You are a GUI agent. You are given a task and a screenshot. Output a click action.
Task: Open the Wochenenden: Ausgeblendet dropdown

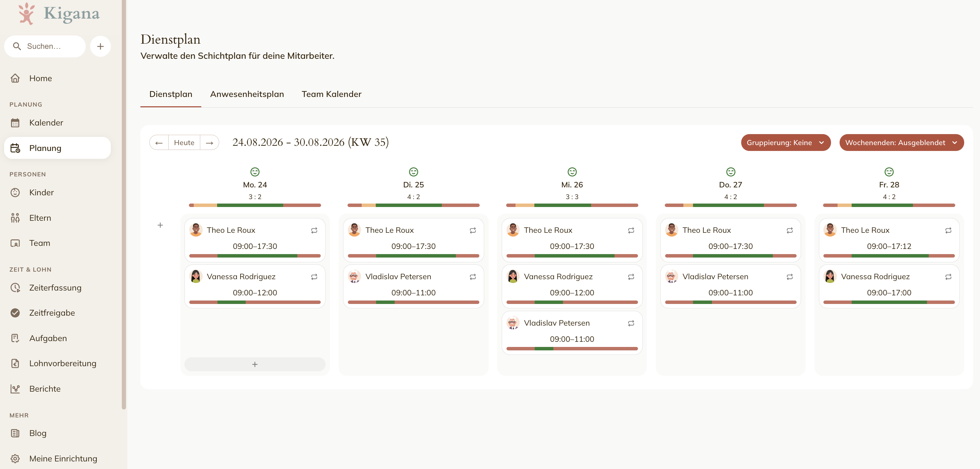tap(901, 143)
